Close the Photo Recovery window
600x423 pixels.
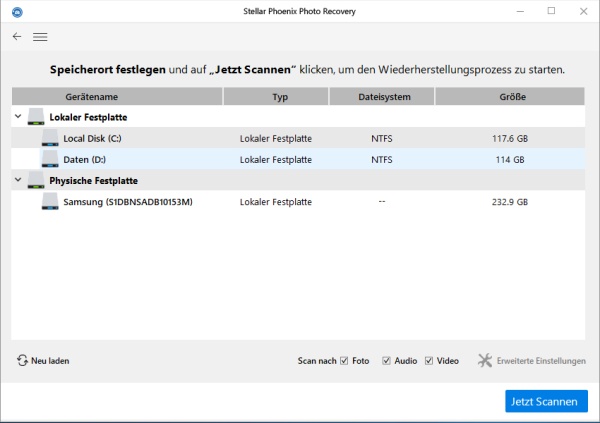[584, 11]
